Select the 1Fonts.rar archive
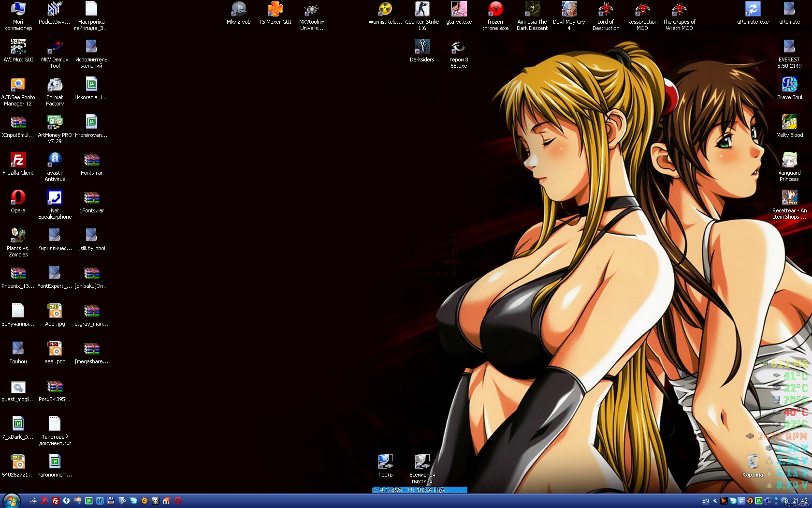This screenshot has width=812, height=508. click(x=91, y=201)
